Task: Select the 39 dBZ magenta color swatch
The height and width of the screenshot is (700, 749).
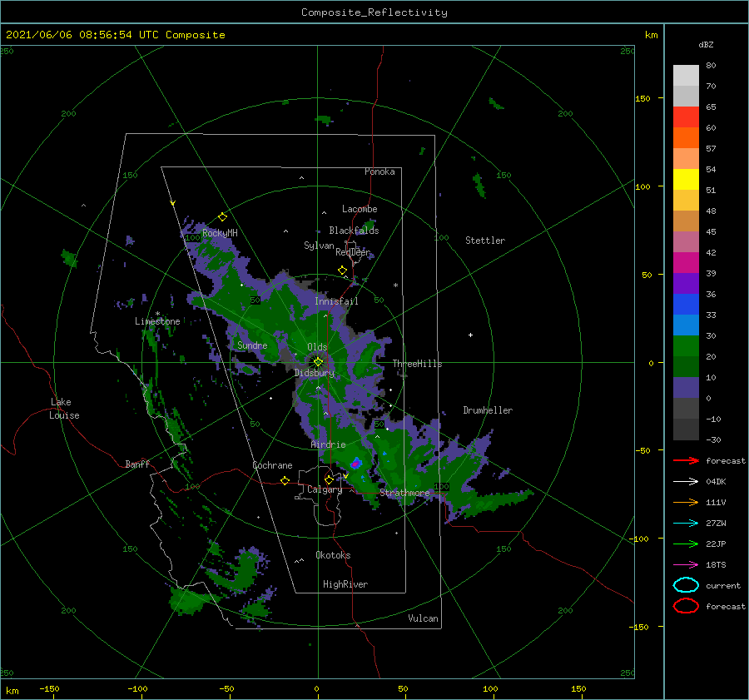Action: point(686,262)
